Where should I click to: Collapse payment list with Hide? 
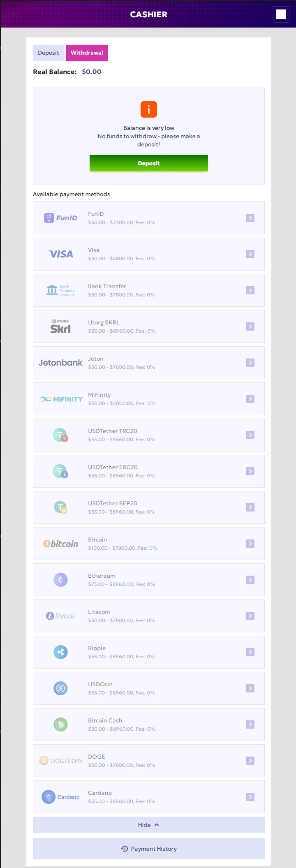point(149,825)
